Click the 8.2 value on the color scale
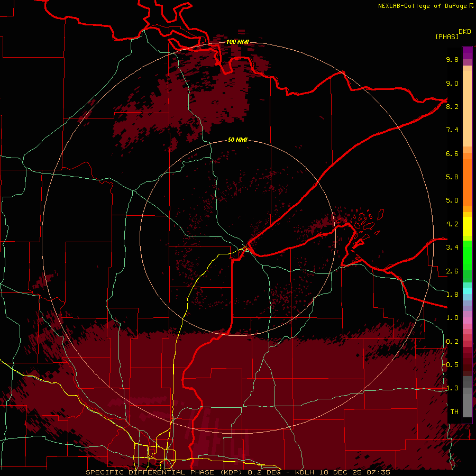 pos(452,106)
